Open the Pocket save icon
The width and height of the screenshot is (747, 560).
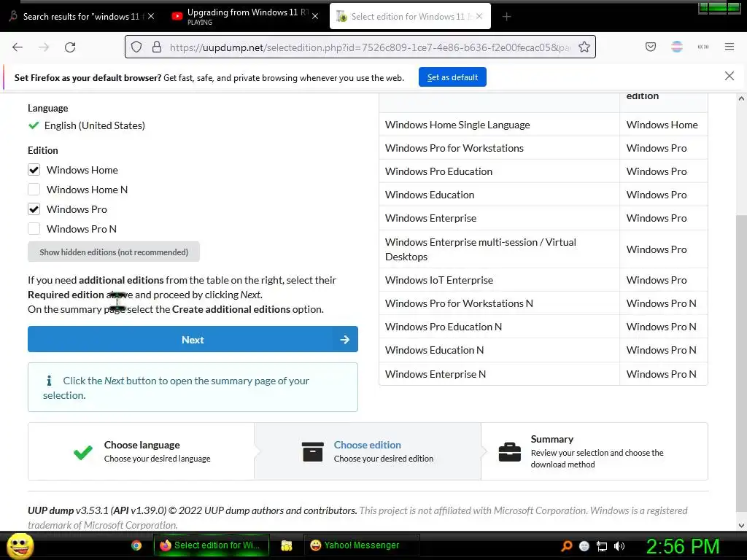coord(651,47)
